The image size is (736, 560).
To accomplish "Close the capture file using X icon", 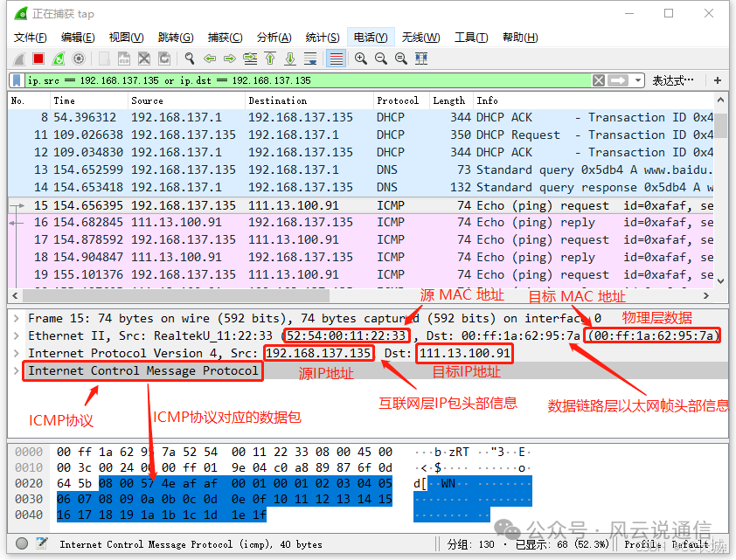I will click(x=144, y=59).
